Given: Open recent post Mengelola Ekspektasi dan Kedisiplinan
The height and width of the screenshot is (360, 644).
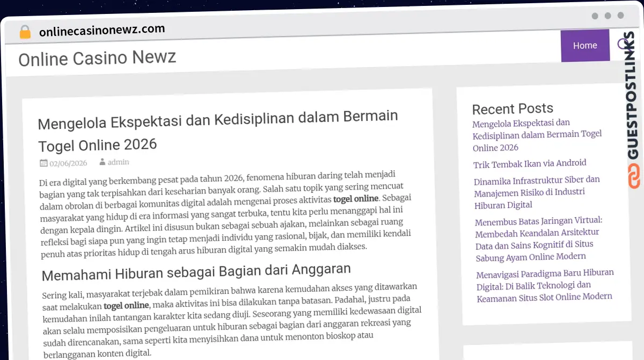Looking at the screenshot, I should point(537,135).
